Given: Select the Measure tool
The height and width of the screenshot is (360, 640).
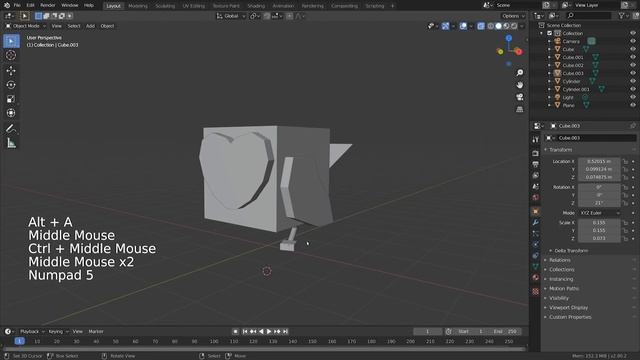Looking at the screenshot, I should pos(11,143).
